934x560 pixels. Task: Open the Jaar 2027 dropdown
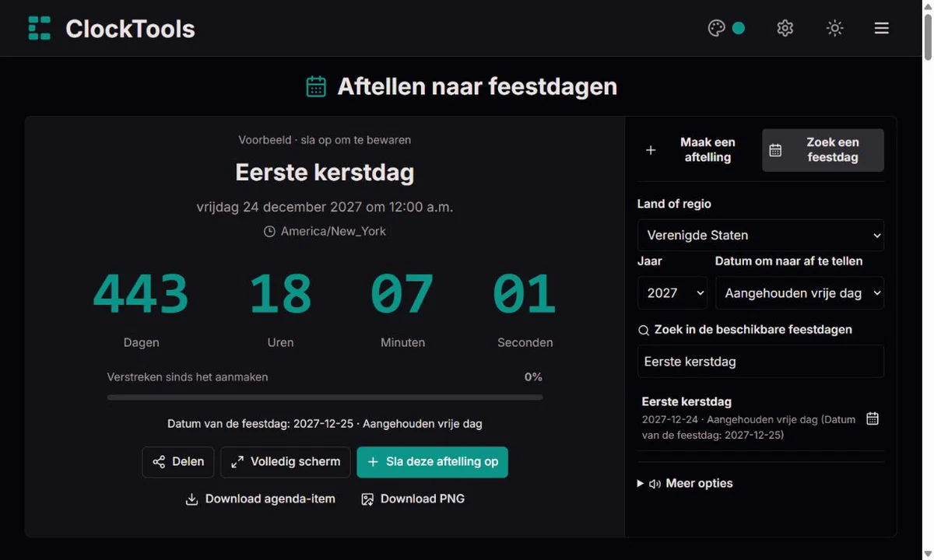pos(672,293)
